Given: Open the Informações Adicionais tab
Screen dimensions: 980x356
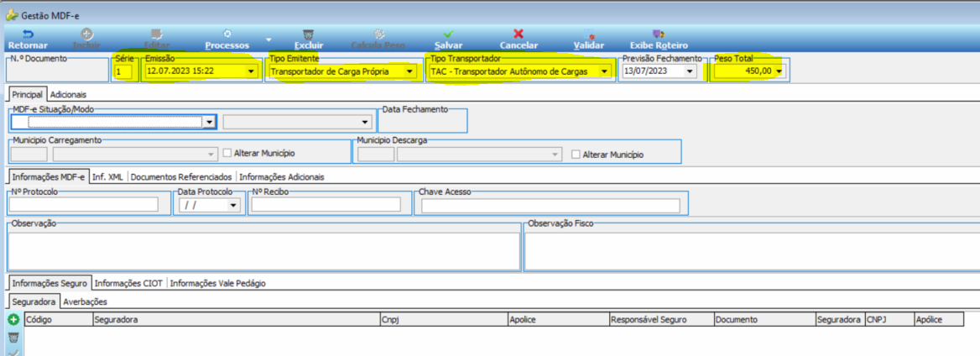Looking at the screenshot, I should click(x=281, y=177).
